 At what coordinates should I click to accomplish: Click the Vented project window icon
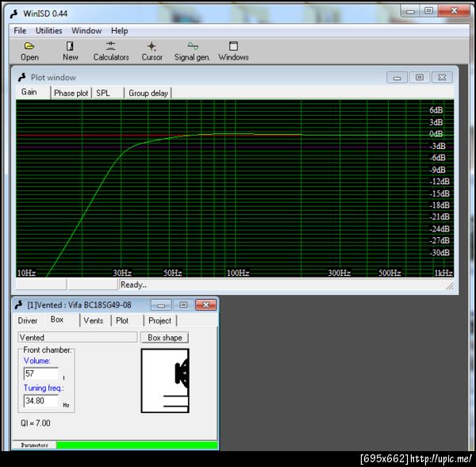coord(19,304)
